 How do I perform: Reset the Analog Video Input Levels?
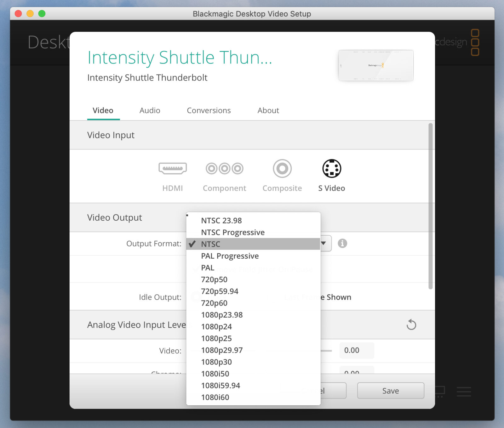(411, 324)
